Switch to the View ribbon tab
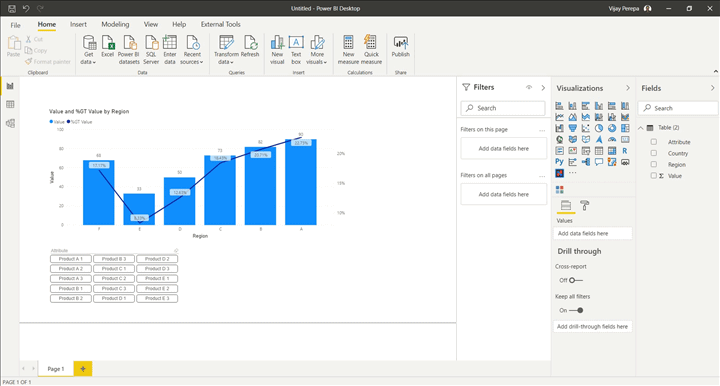 (x=151, y=24)
